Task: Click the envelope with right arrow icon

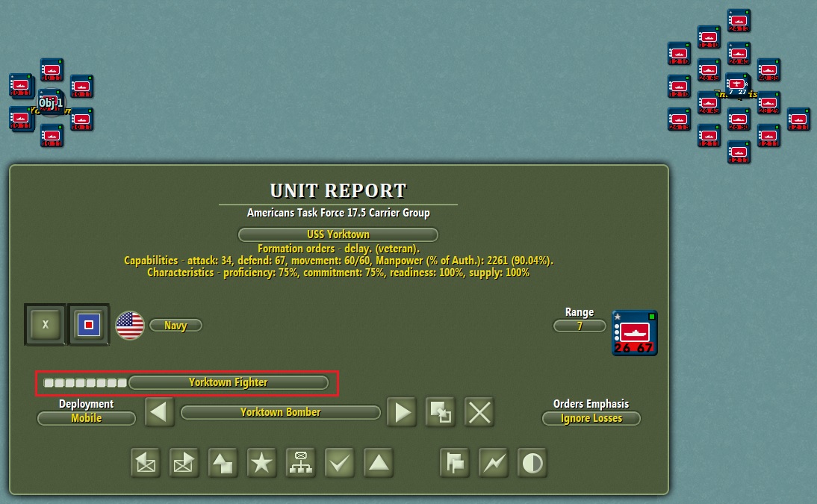Action: (x=184, y=463)
